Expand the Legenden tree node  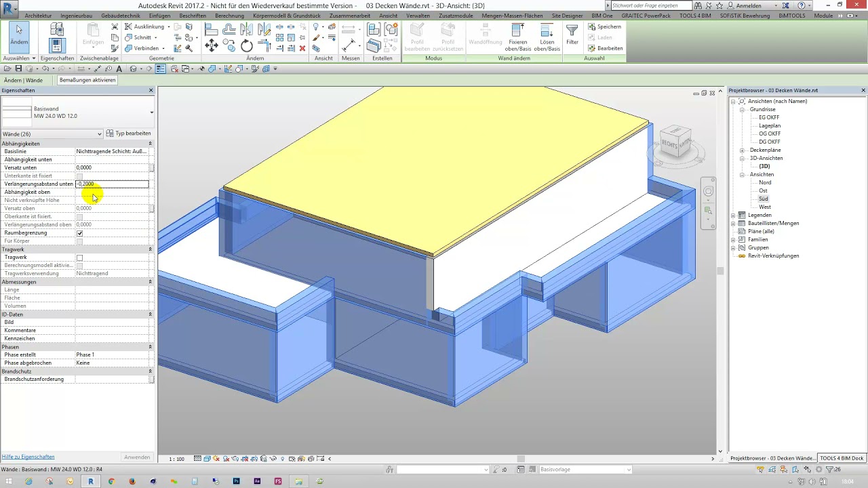pyautogui.click(x=733, y=215)
